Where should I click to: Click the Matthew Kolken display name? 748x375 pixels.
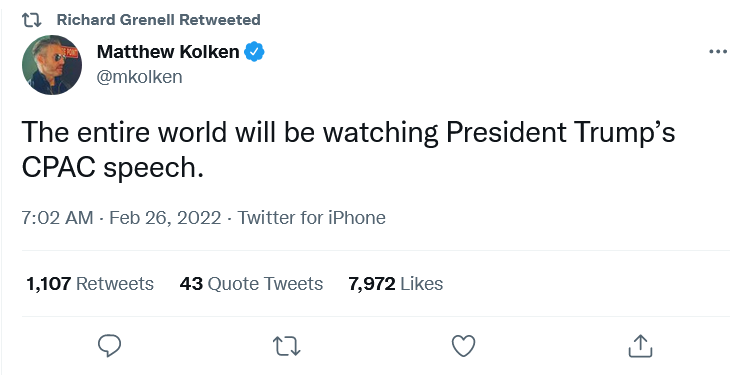[x=168, y=52]
